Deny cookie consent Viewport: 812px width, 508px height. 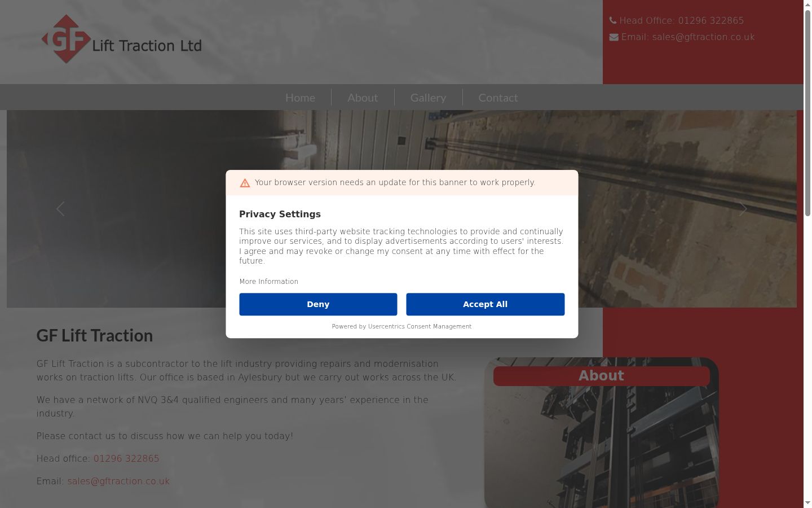(318, 304)
